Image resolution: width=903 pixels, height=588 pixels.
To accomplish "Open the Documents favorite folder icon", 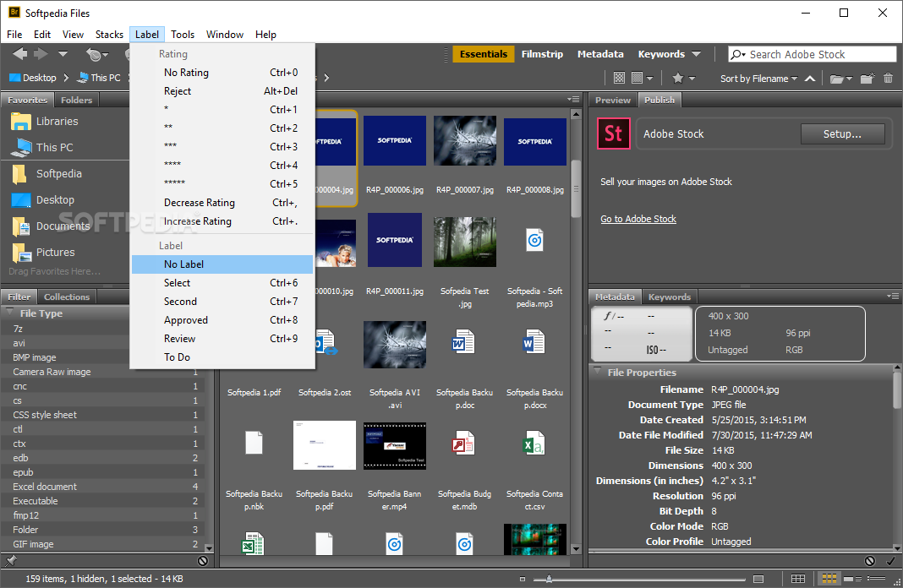I will [x=21, y=226].
